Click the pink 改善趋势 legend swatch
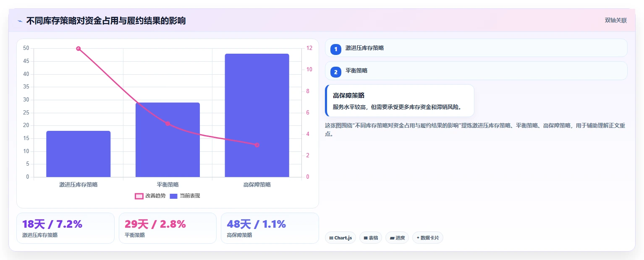This screenshot has height=260, width=644. coord(139,196)
